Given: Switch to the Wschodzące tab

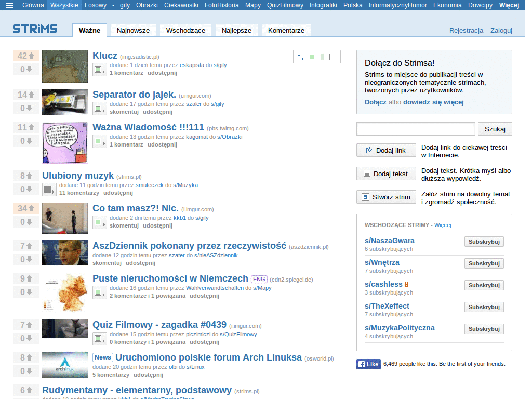Looking at the screenshot, I should (185, 30).
